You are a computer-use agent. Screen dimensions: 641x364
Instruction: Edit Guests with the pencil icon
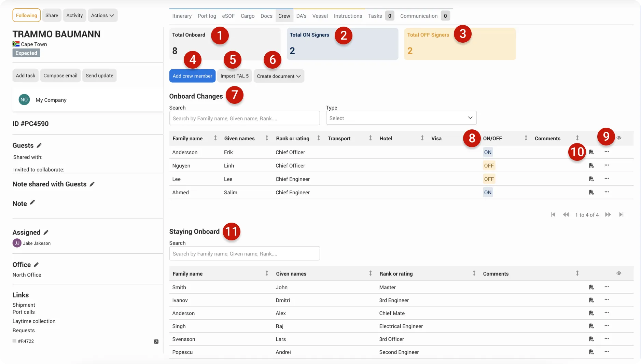click(x=39, y=145)
